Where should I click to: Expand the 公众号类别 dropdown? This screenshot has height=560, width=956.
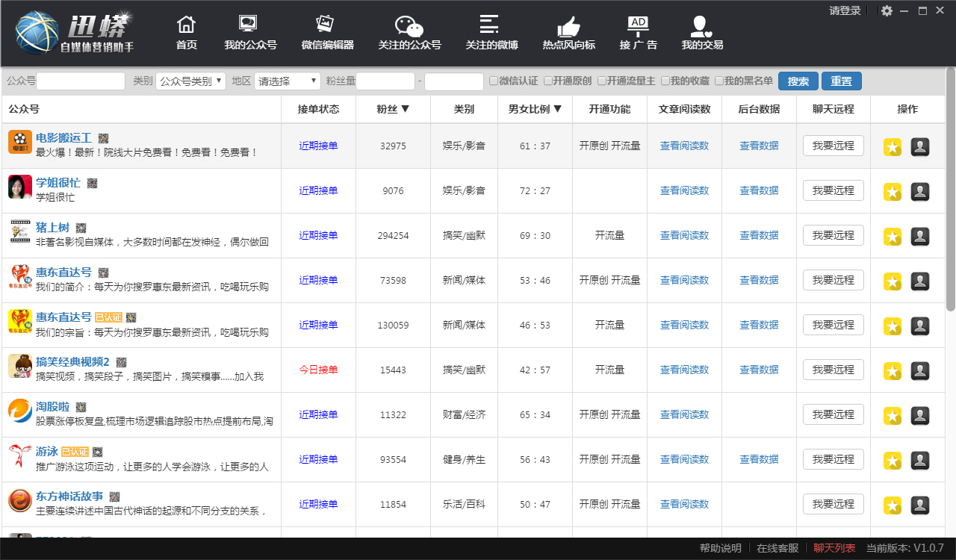pyautogui.click(x=190, y=81)
